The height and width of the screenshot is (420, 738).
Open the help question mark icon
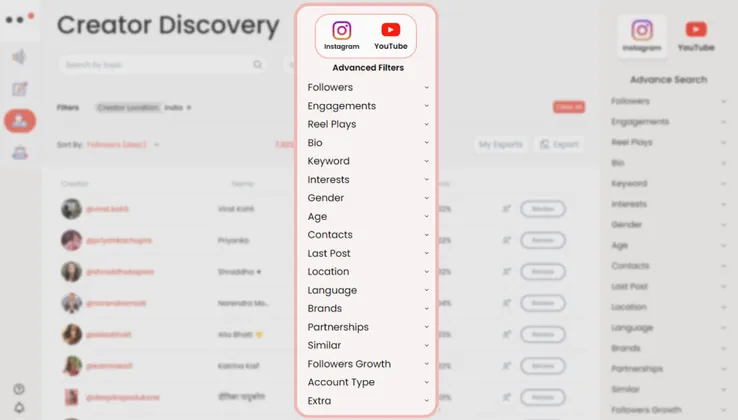(19, 389)
